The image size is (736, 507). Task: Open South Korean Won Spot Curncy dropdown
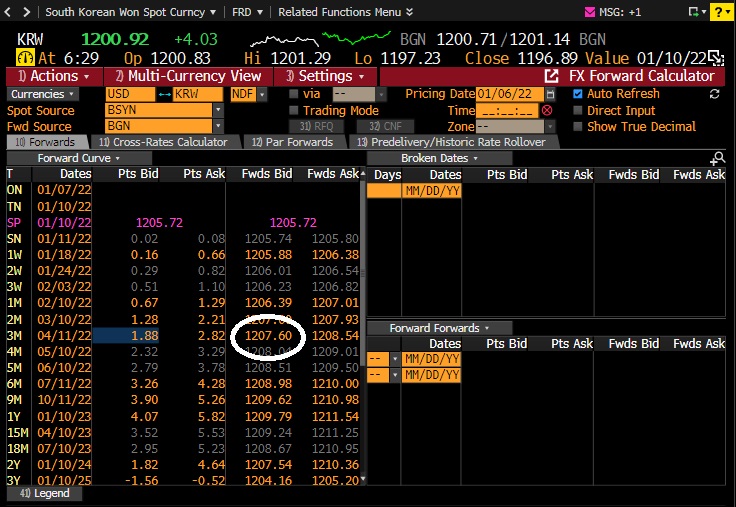click(130, 12)
